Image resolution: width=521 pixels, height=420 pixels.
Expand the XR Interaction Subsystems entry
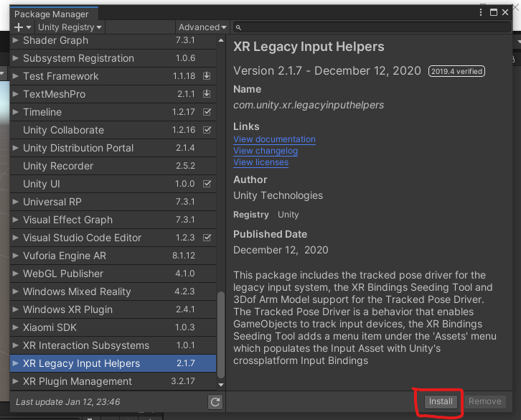pos(15,345)
